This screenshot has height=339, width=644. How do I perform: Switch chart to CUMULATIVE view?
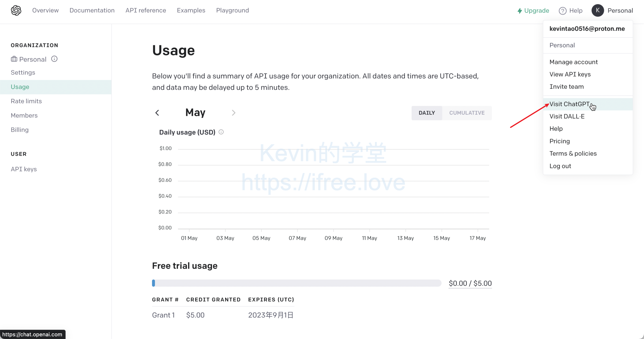tap(467, 113)
